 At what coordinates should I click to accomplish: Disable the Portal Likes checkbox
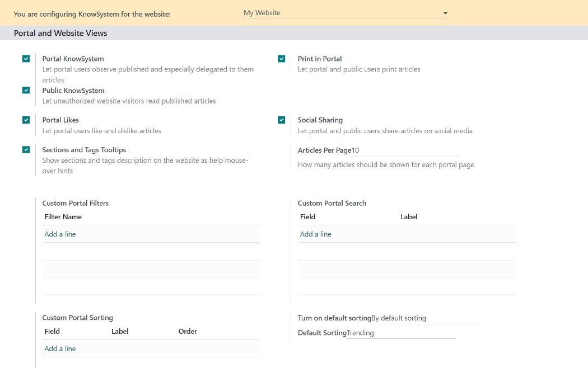(26, 120)
